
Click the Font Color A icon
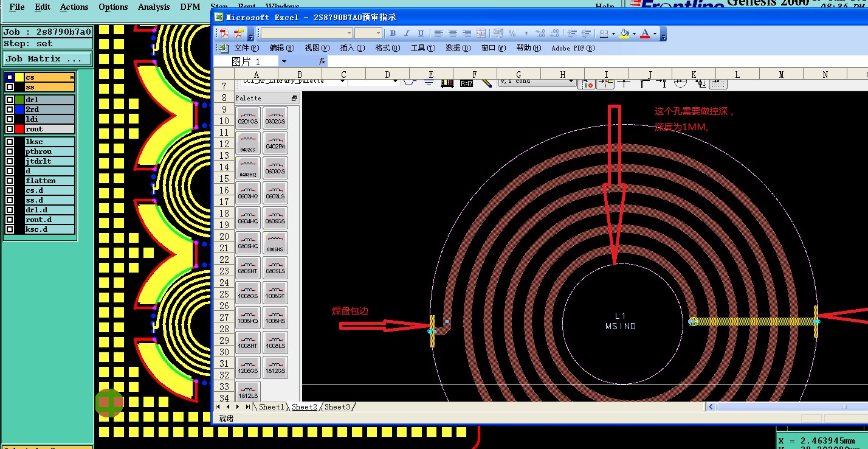coord(645,33)
